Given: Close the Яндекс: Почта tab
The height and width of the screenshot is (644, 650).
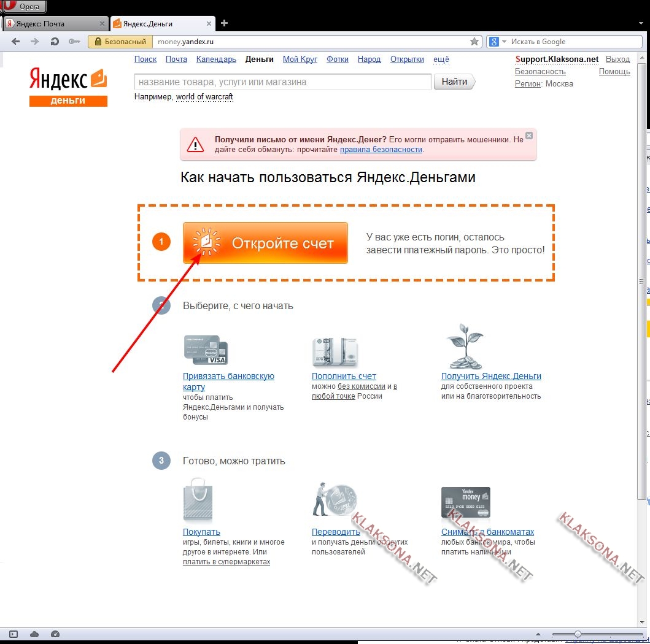Looking at the screenshot, I should [102, 23].
